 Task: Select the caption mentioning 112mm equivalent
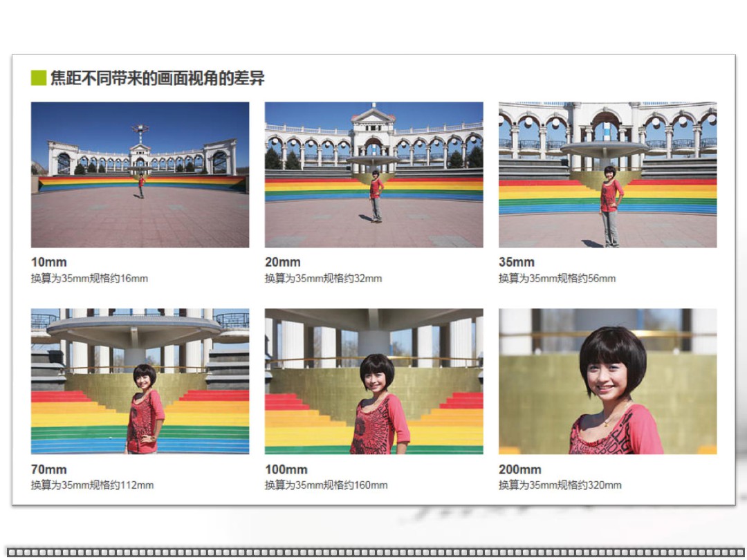pos(92,485)
